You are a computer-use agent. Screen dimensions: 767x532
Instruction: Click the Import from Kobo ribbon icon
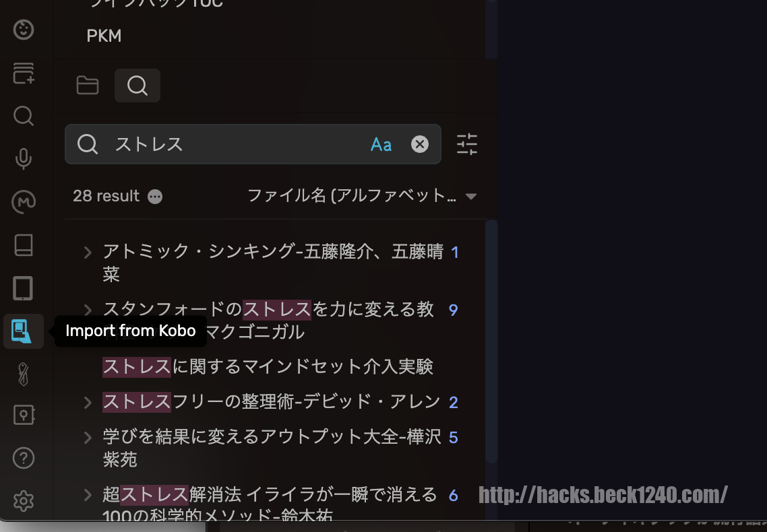click(23, 331)
